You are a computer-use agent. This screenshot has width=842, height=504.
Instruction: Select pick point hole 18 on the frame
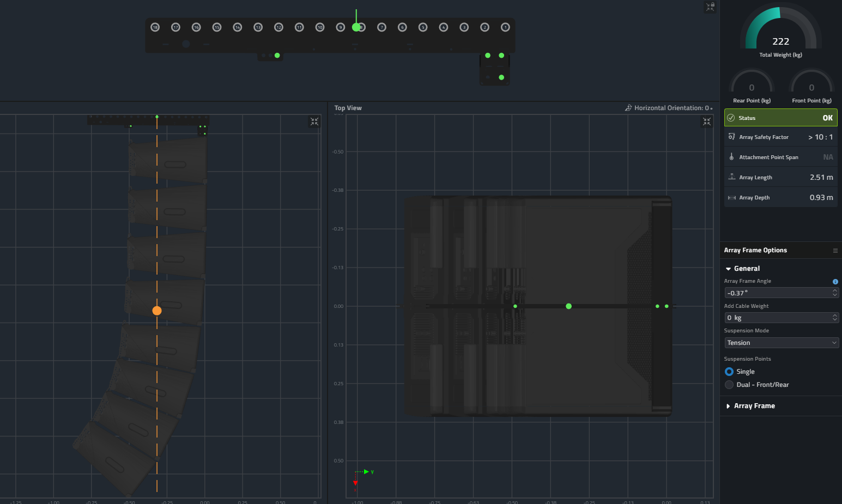tap(155, 27)
